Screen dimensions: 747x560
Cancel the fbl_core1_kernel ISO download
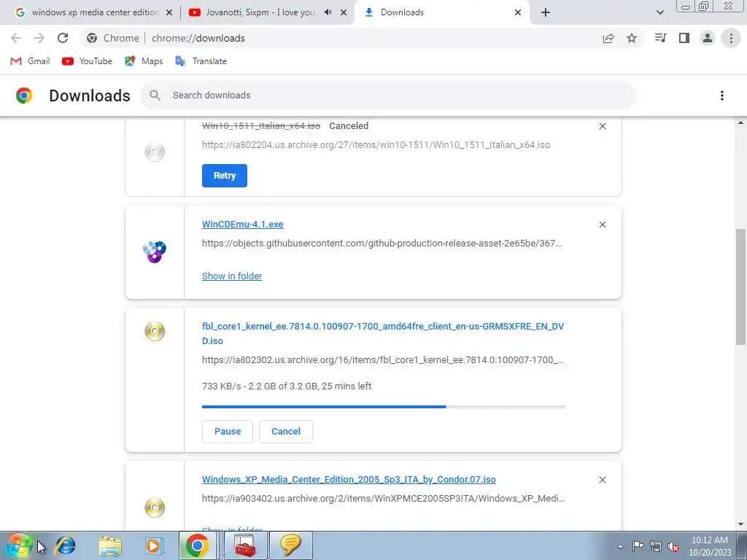pyautogui.click(x=286, y=432)
